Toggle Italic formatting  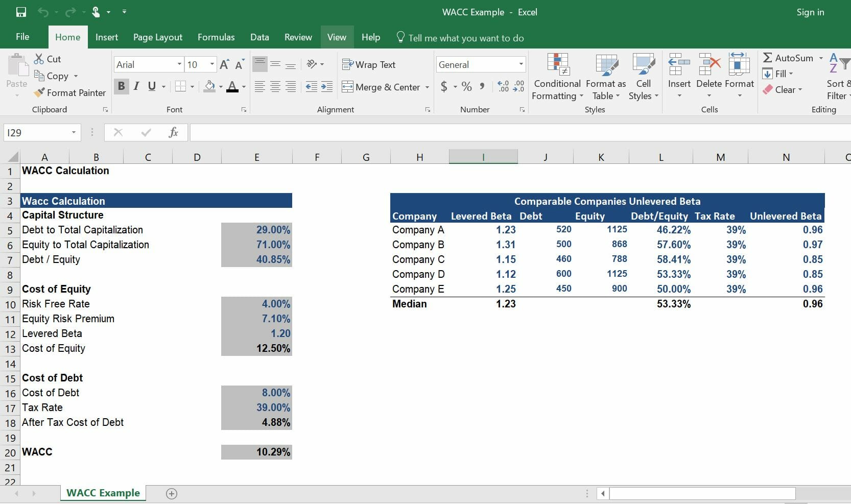[136, 86]
